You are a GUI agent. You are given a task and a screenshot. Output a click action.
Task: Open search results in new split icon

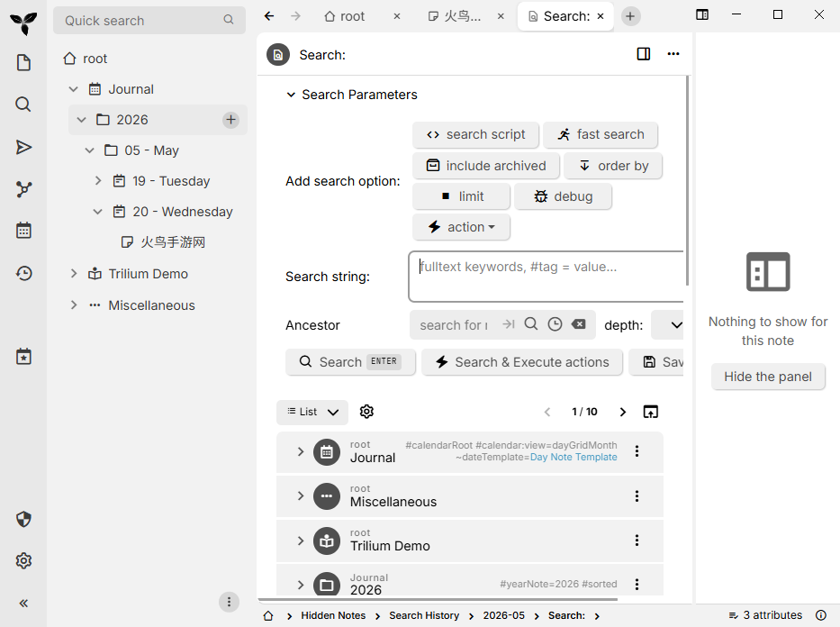point(650,412)
